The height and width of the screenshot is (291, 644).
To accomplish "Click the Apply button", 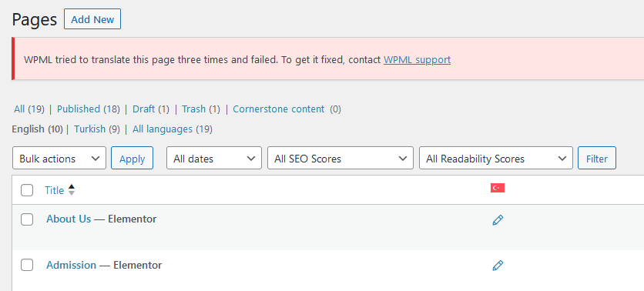I will click(x=132, y=158).
